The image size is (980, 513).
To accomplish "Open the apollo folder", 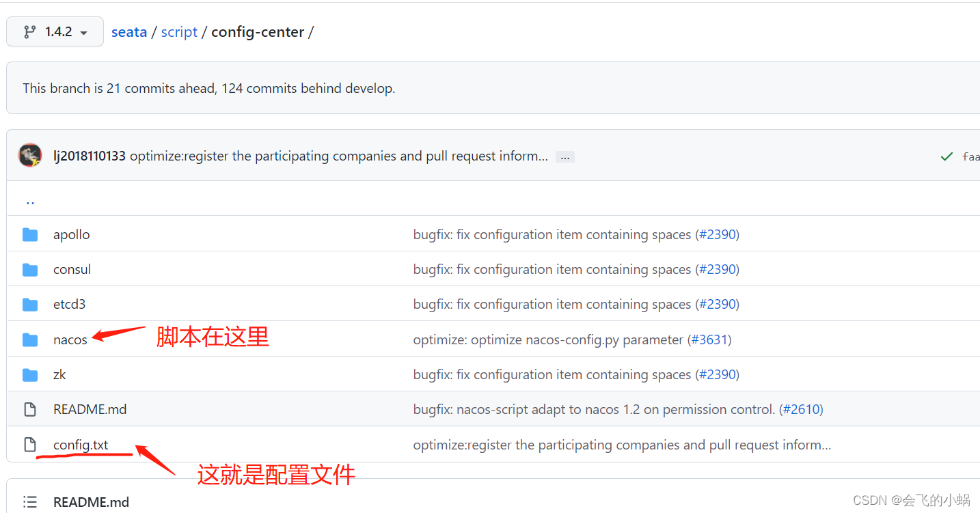I will (x=72, y=234).
